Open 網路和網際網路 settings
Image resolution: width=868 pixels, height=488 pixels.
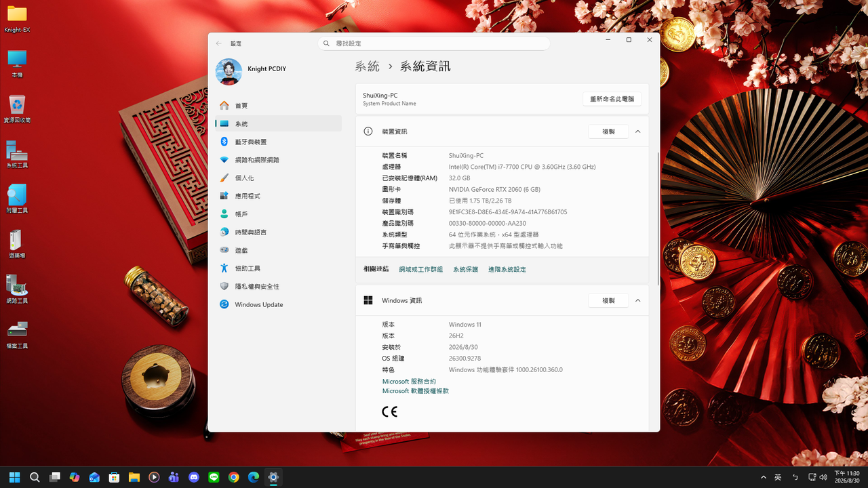click(x=278, y=160)
